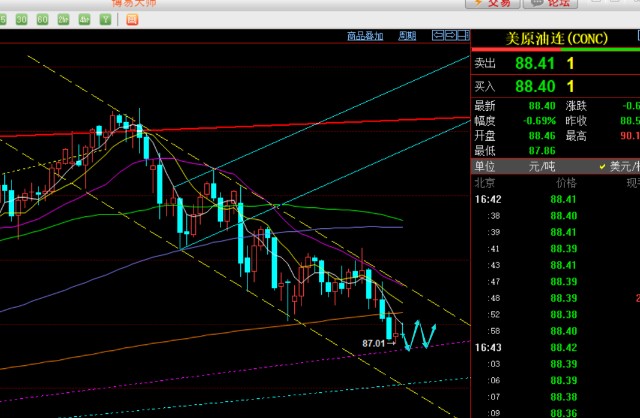Open the 商品叠加 overlay menu
640x418 pixels.
coord(365,36)
